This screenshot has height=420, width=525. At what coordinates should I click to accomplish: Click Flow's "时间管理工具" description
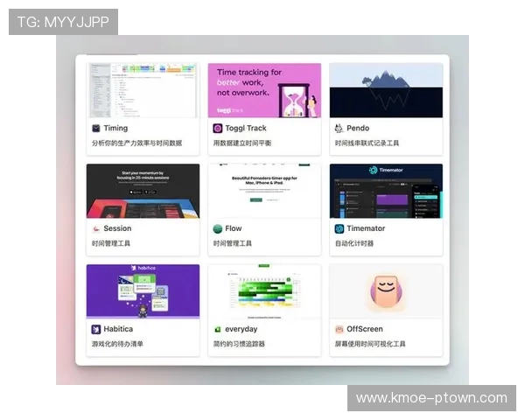(x=233, y=243)
